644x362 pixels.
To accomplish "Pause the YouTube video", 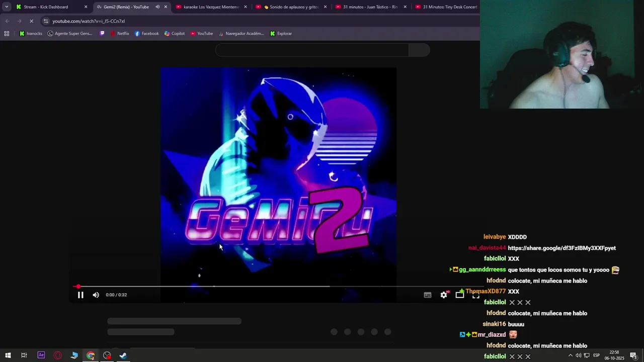I will [80, 295].
